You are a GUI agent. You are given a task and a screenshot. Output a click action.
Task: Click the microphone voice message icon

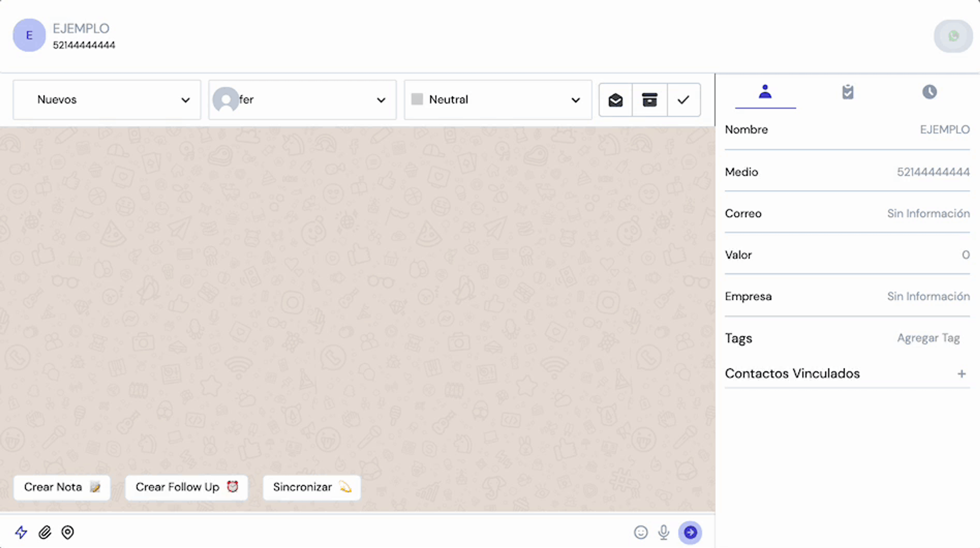point(664,532)
